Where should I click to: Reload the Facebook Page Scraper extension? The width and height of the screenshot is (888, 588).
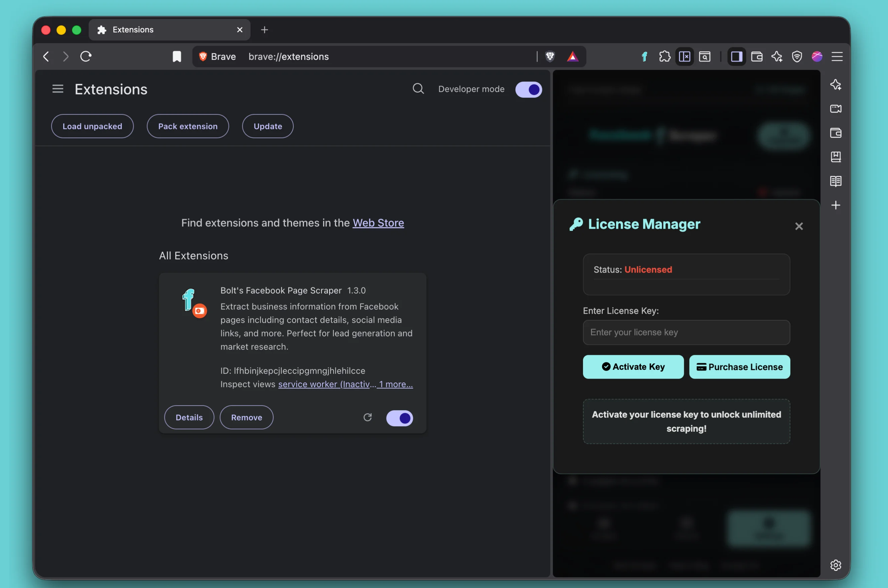pos(368,417)
